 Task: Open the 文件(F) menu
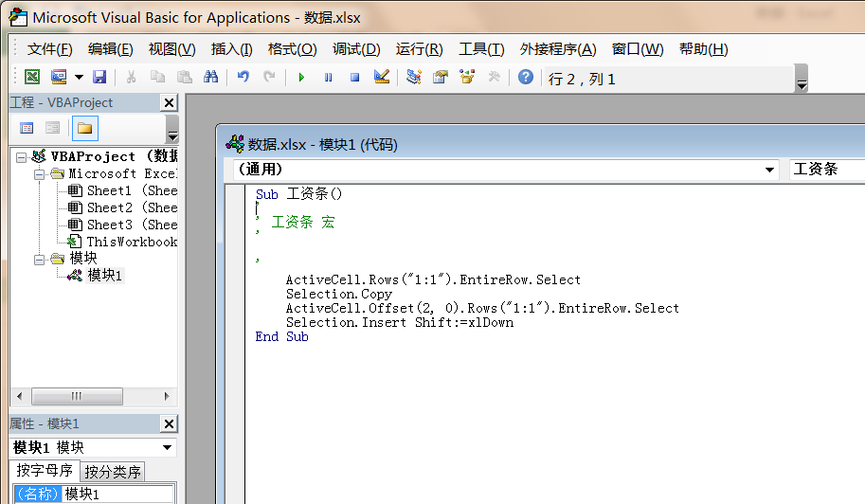point(49,49)
